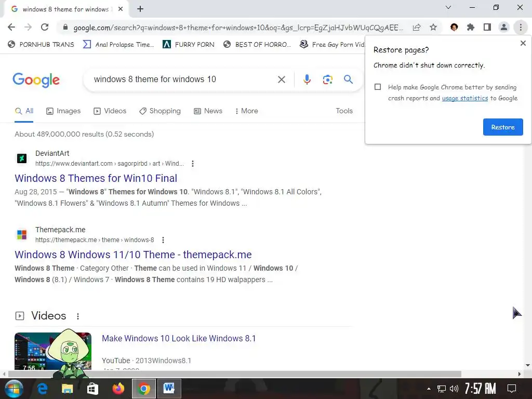Screen dimensions: 532x399
Task: Switch to Word from taskbar
Action: [169, 389]
